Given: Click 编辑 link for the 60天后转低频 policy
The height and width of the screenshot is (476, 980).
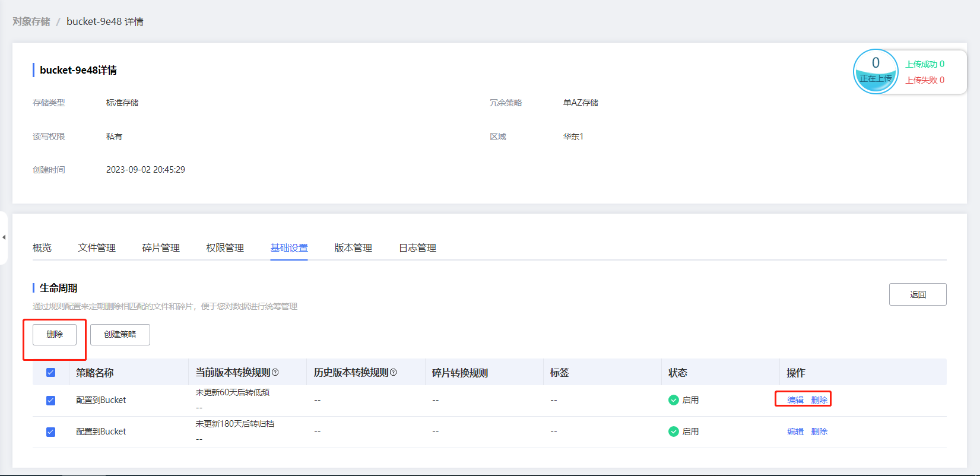Looking at the screenshot, I should 795,400.
